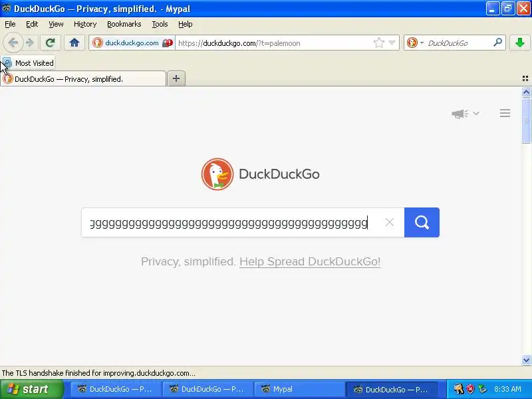Open the History menu
Screen dimensions: 532x399
pos(85,24)
